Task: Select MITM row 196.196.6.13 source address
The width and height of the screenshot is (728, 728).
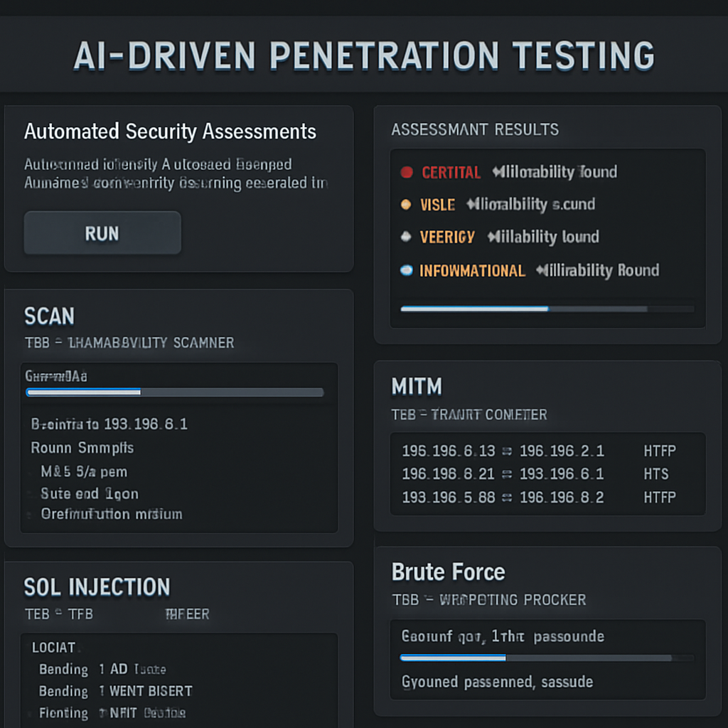Action: click(x=449, y=451)
